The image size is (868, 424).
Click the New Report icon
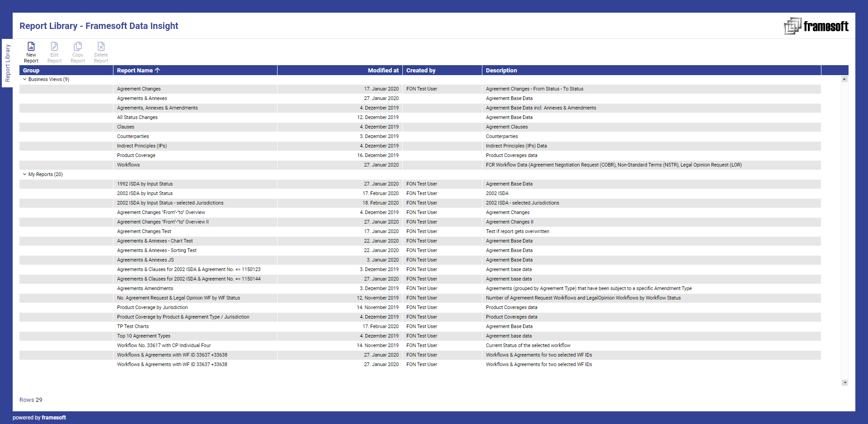coord(31,47)
